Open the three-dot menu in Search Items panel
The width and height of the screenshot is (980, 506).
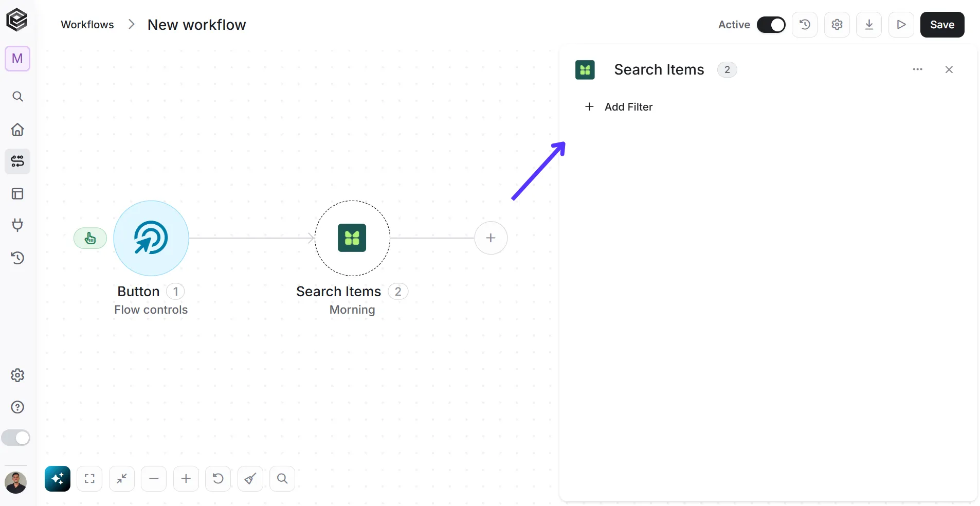917,69
